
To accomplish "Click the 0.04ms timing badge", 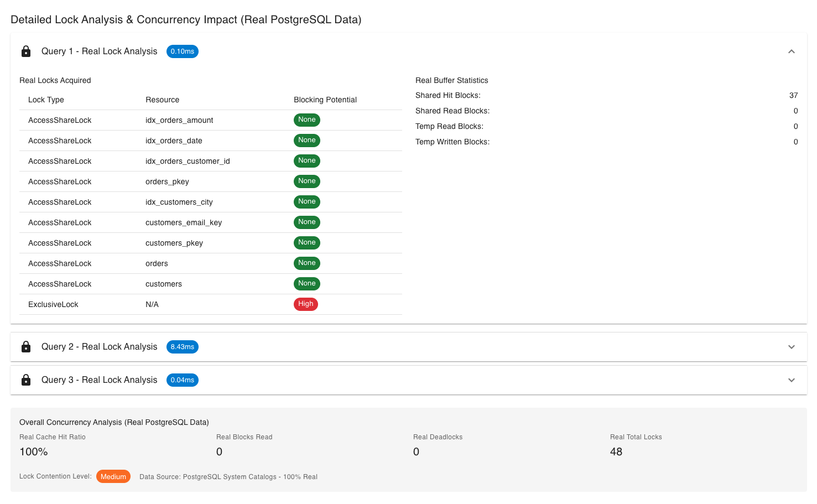I will coord(182,380).
